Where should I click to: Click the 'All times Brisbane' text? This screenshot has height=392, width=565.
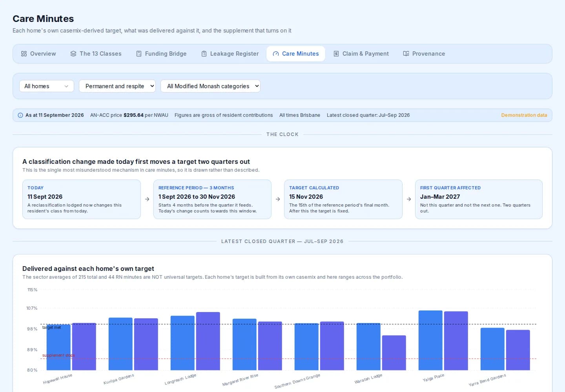tap(300, 115)
